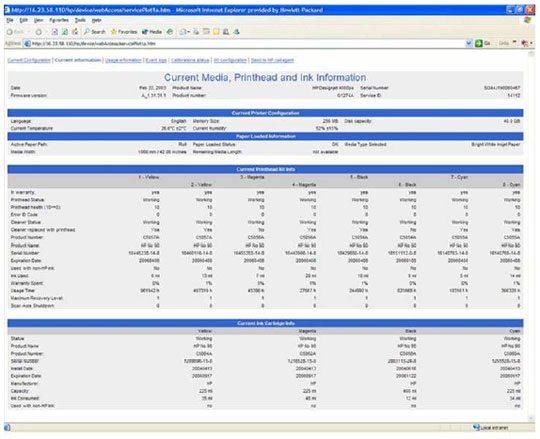Open the Current Configuration link
The width and height of the screenshot is (540, 439).
(x=29, y=60)
